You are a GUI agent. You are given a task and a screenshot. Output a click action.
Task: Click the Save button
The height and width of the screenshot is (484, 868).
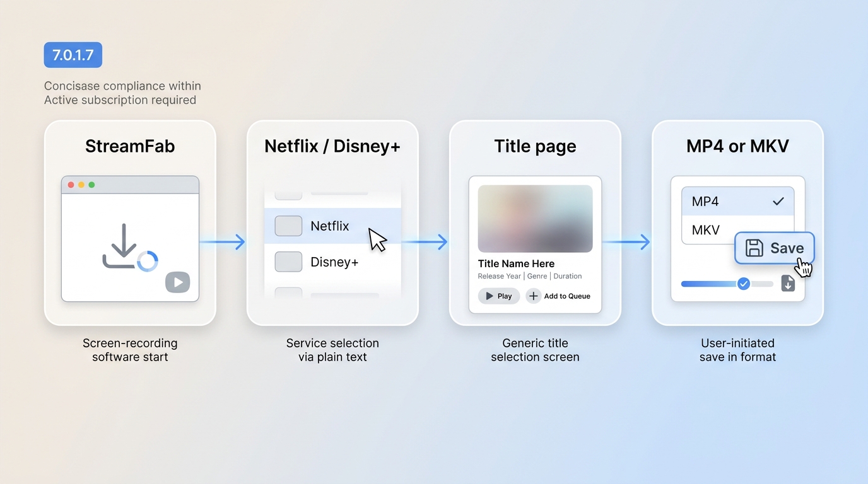click(x=775, y=248)
